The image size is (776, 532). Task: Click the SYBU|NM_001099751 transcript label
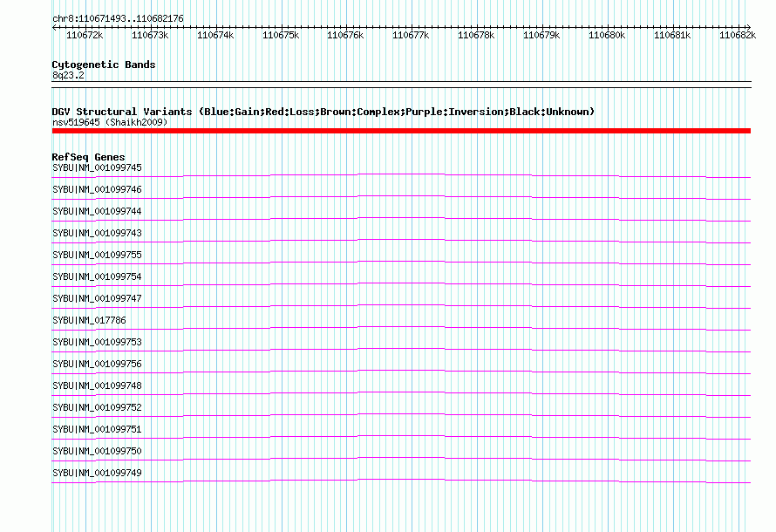click(x=97, y=429)
